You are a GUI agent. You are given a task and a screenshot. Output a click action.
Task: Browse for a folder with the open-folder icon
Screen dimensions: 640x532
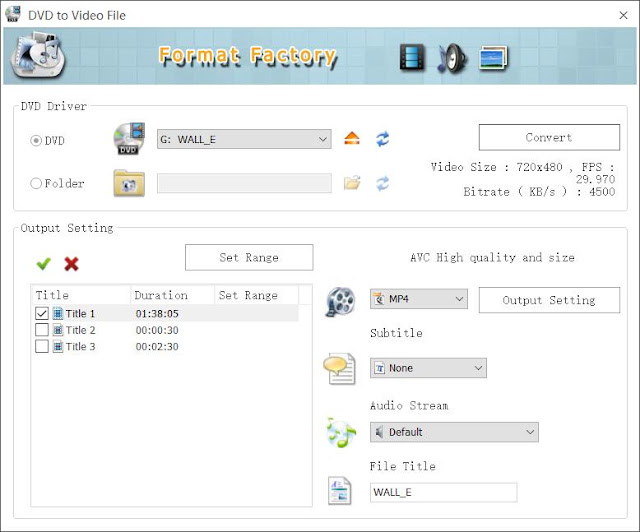click(x=352, y=183)
